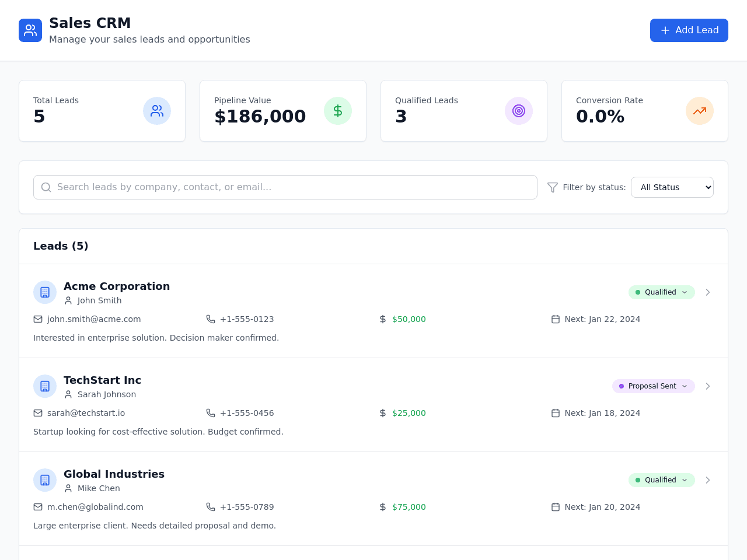Click the Global Industries note about demo
The image size is (747, 560).
[155, 526]
